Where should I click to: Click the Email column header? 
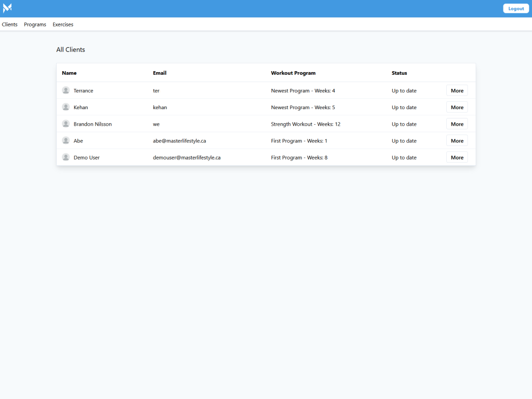pyautogui.click(x=159, y=73)
